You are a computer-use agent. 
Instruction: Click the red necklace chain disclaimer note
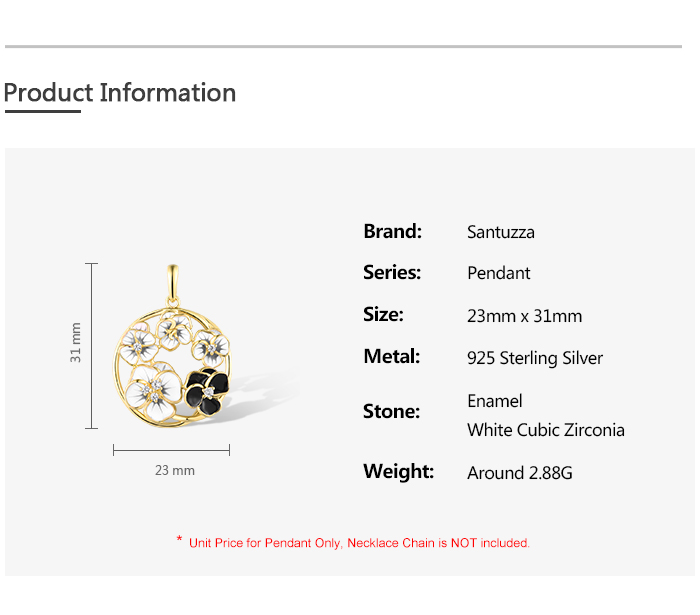pyautogui.click(x=359, y=543)
